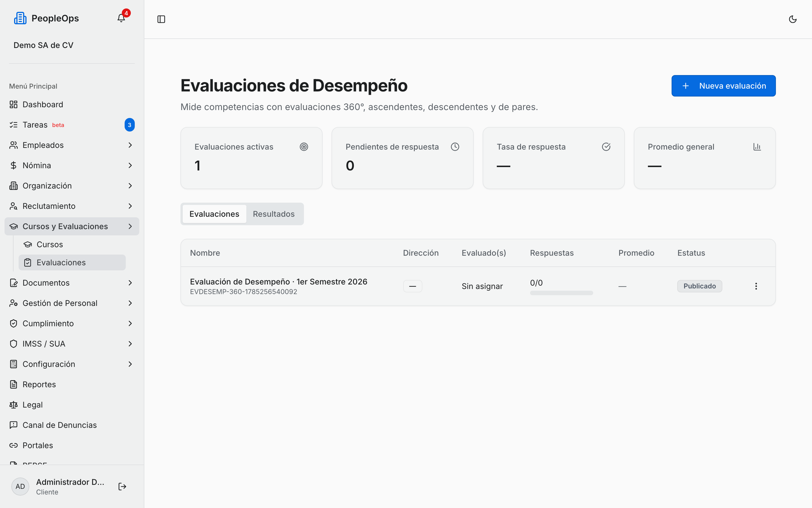Click the Promedio column header
812x508 pixels.
click(636, 253)
